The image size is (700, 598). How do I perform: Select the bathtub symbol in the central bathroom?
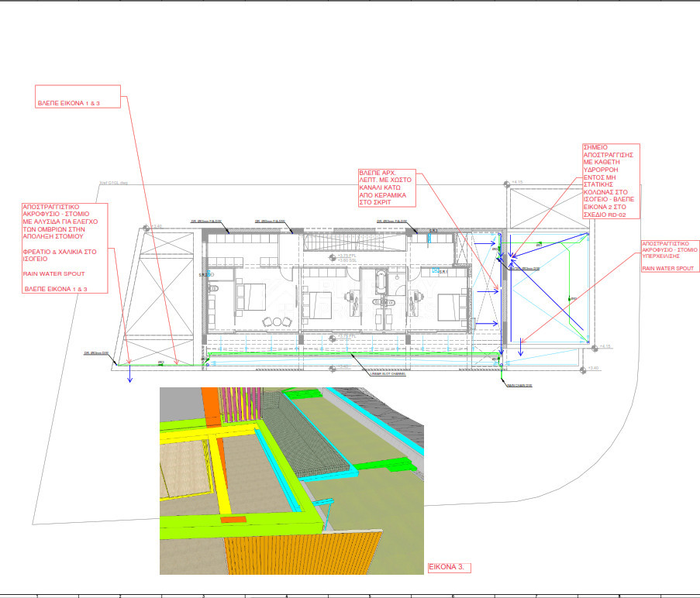381,281
